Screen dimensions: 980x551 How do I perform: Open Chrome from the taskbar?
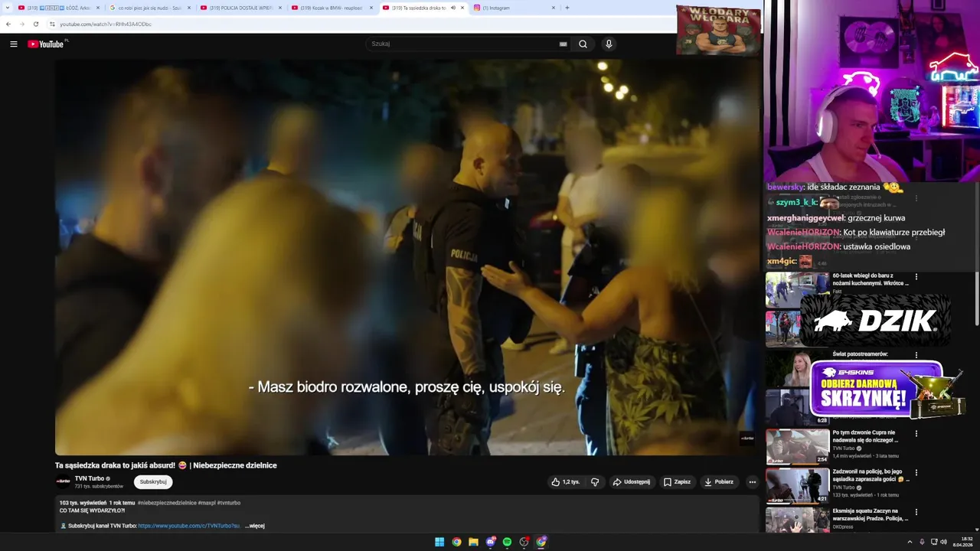click(x=456, y=542)
